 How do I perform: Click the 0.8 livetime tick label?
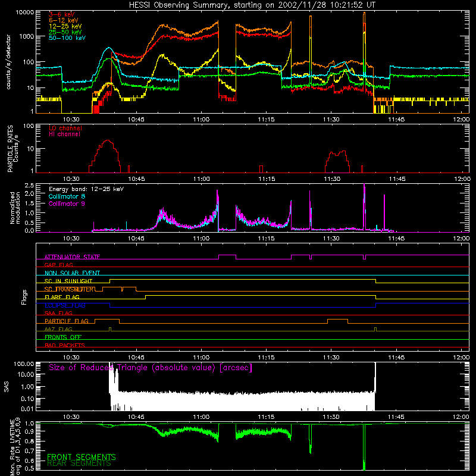pos(29,441)
